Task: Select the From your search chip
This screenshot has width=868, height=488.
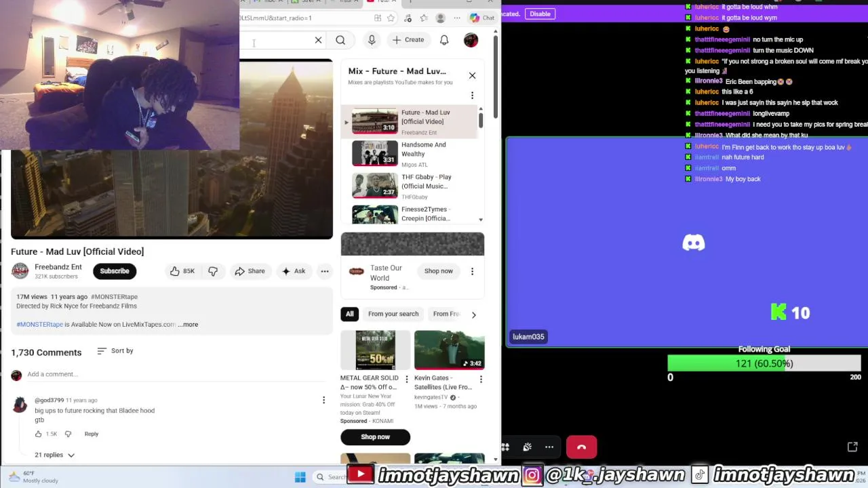Action: pos(393,314)
